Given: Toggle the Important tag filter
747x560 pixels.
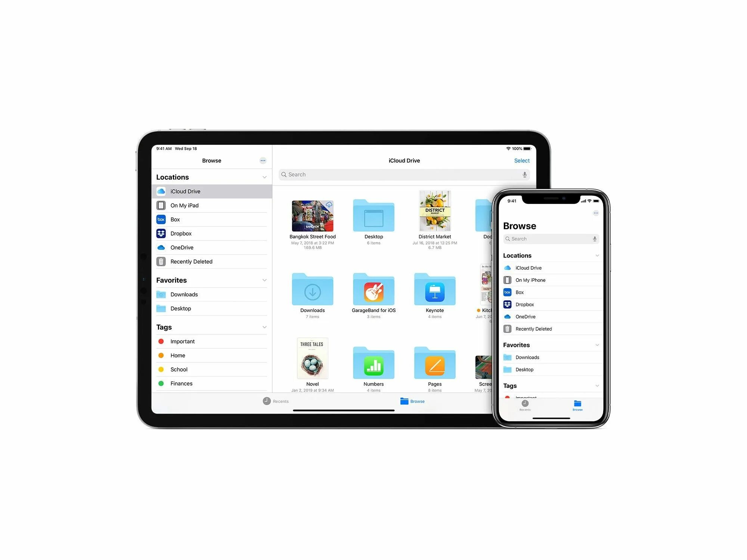Looking at the screenshot, I should pyautogui.click(x=182, y=341).
